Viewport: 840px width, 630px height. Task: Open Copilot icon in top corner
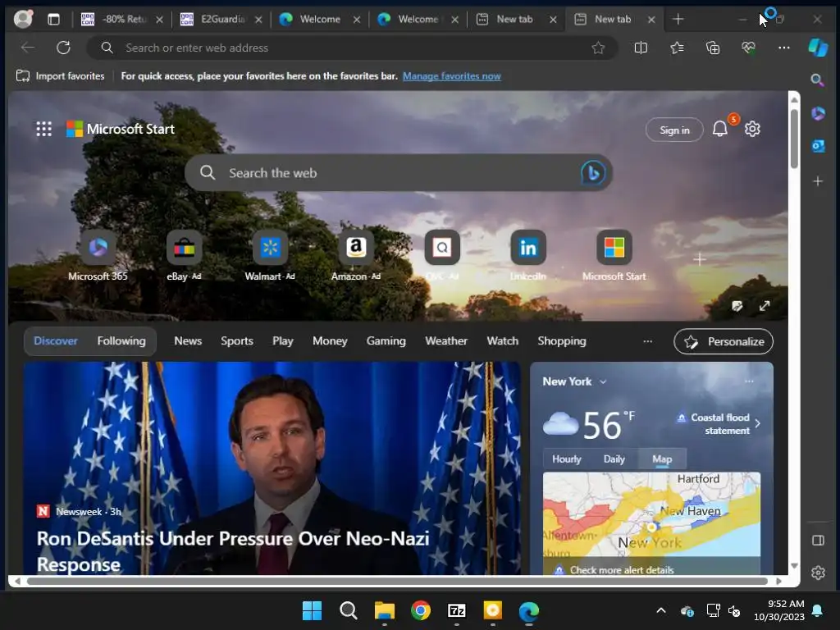818,48
